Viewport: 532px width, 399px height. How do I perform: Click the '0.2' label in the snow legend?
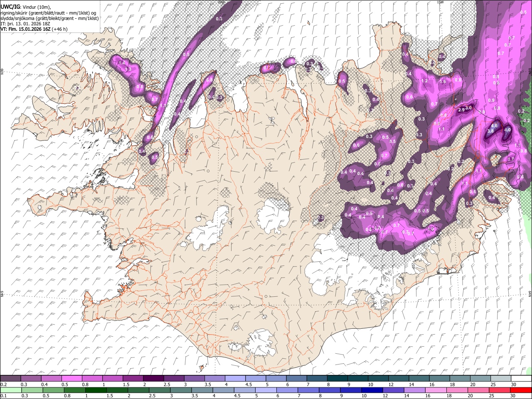click(x=3, y=384)
